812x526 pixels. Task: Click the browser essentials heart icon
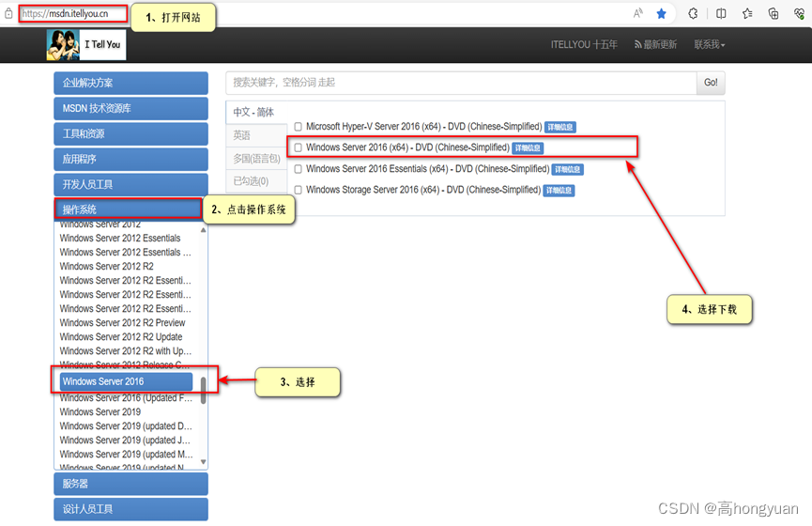799,14
